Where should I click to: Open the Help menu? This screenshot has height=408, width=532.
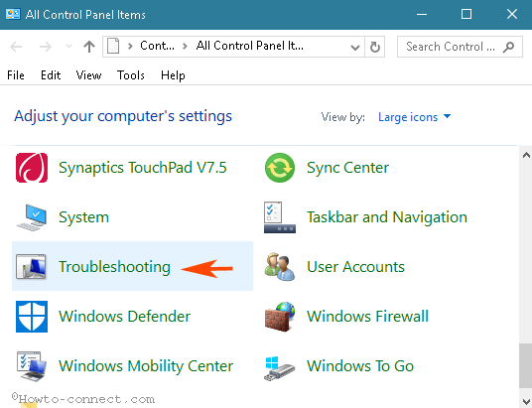173,75
